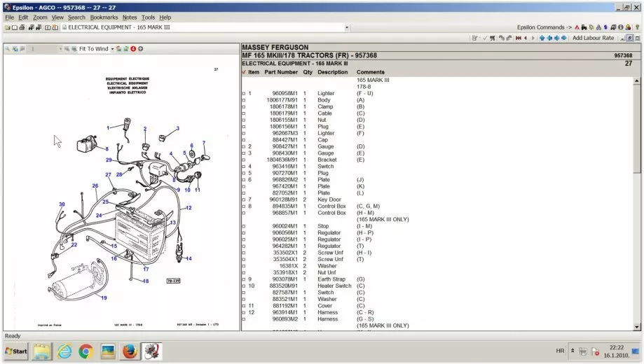Select part number 883520M91 Heater Switch row

[x=438, y=286]
